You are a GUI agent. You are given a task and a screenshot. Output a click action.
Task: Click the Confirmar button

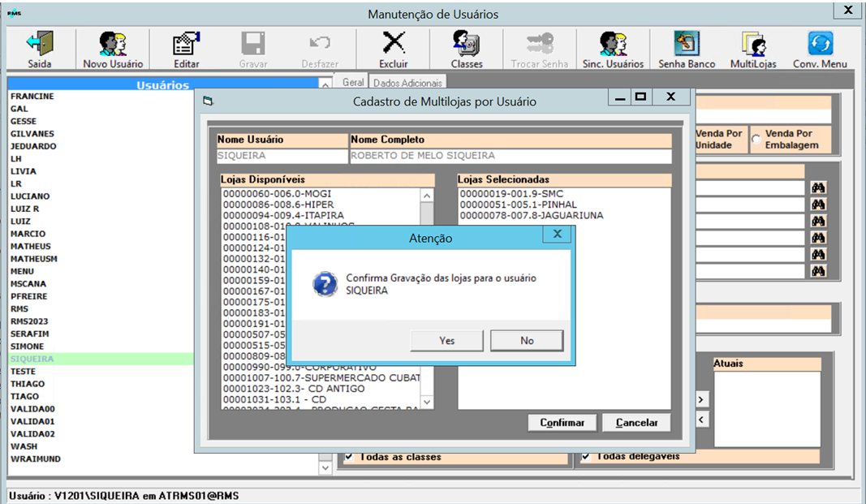(562, 422)
